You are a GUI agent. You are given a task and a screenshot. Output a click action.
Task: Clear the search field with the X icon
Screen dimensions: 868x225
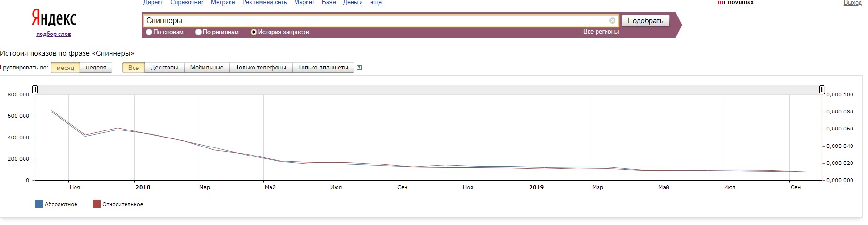pos(612,20)
